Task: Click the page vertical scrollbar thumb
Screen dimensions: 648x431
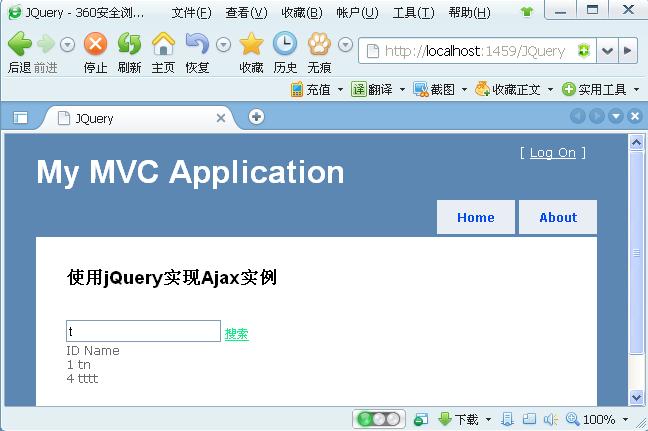Action: tap(635, 254)
